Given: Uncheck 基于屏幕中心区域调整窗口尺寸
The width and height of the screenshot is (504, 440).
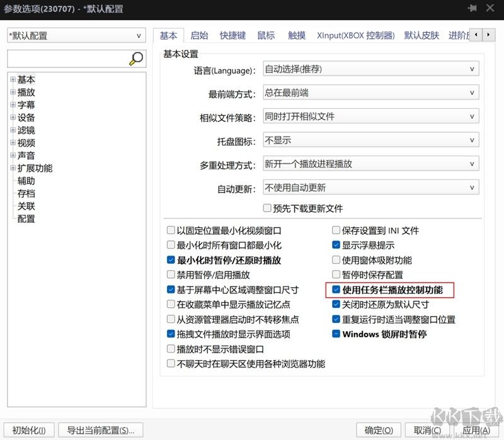Looking at the screenshot, I should [171, 290].
